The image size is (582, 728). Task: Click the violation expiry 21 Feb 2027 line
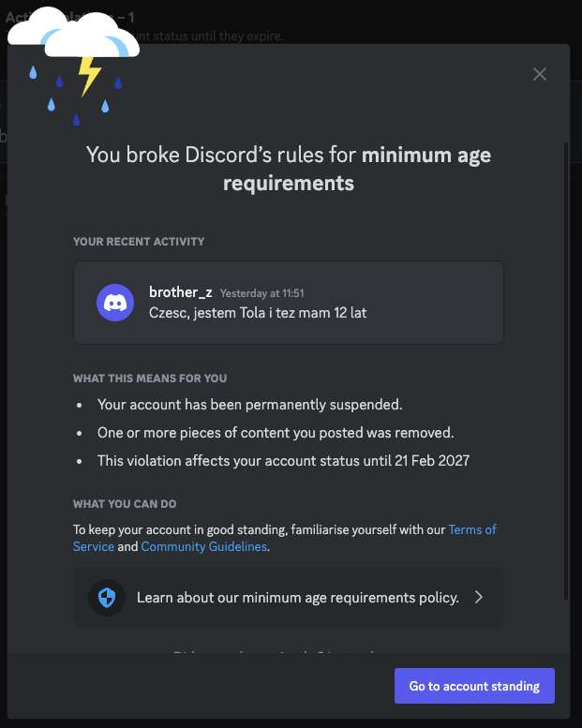point(283,461)
